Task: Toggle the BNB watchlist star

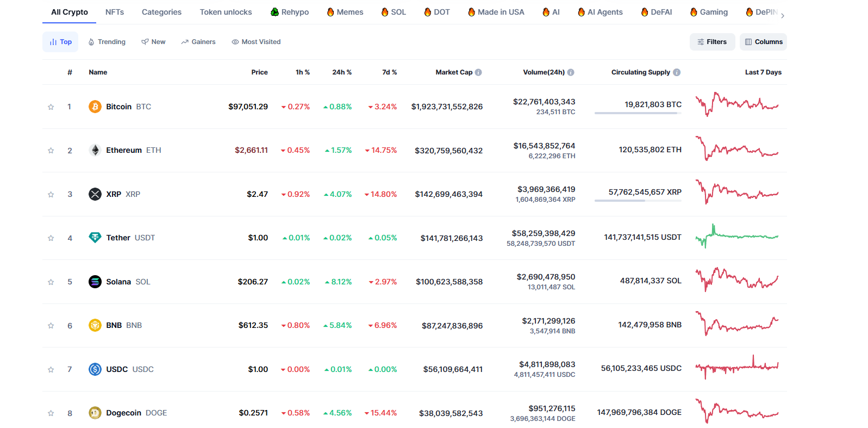Action: point(51,326)
